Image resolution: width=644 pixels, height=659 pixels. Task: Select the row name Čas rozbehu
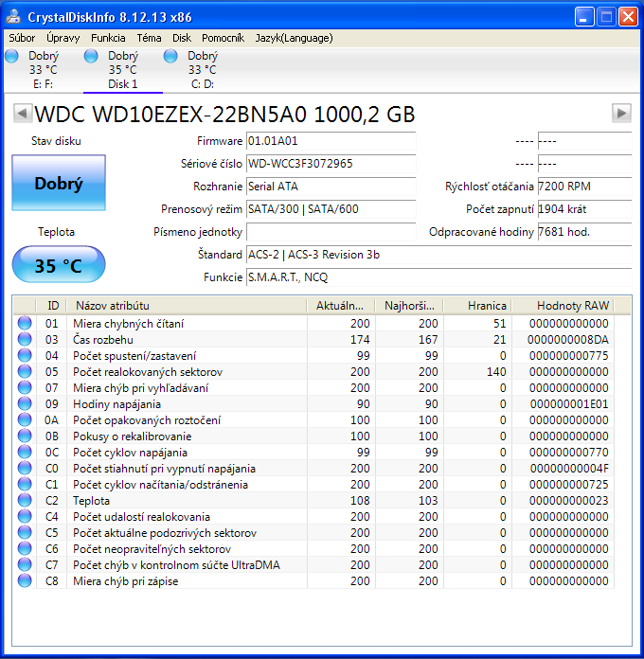point(103,340)
